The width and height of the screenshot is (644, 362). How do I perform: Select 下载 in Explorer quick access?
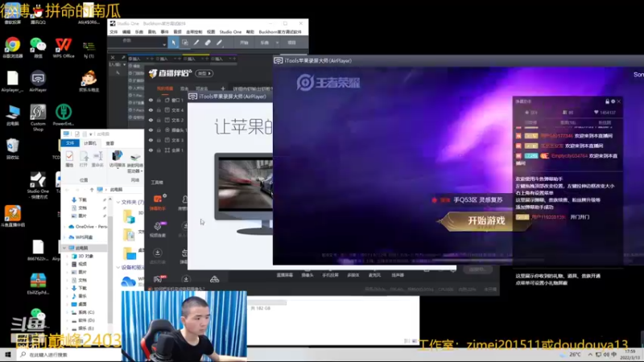click(83, 200)
